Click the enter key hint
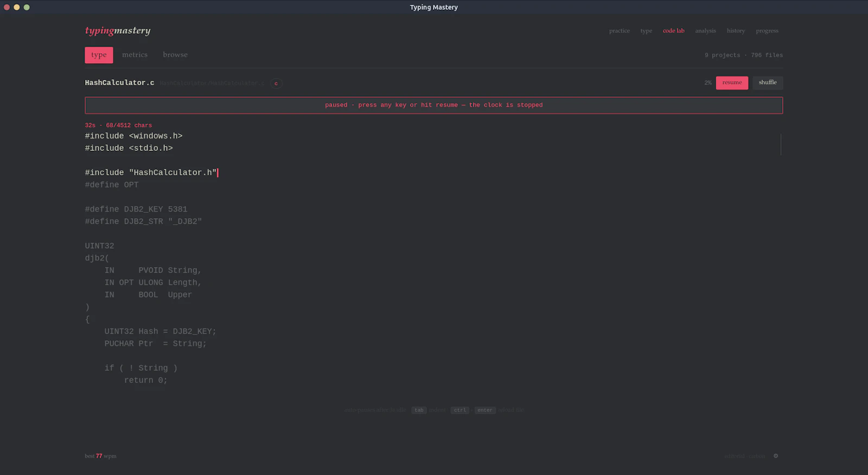868x475 pixels. click(485, 410)
